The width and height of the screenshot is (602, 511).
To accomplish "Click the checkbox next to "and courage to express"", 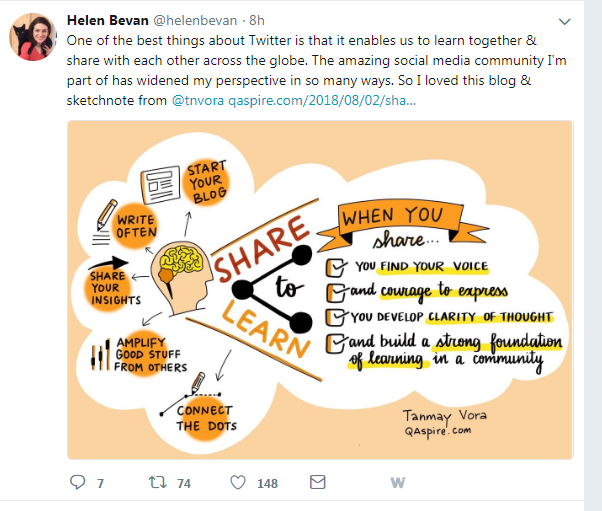I will click(x=336, y=292).
